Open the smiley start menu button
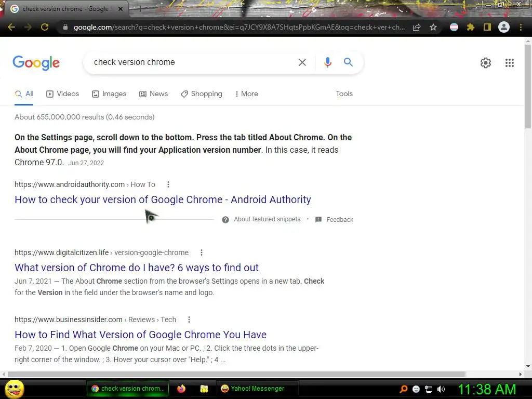The image size is (532, 399). click(15, 389)
